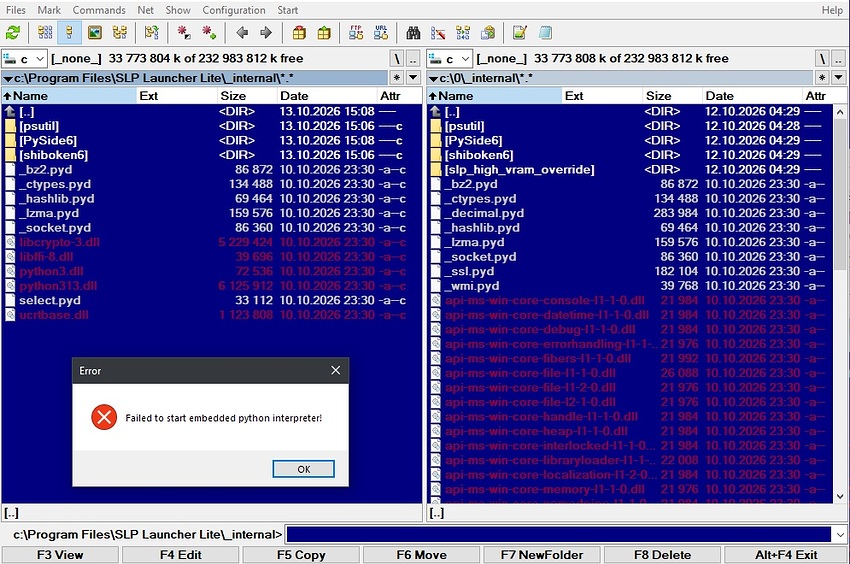Click the red asterisk with green plus icon
The image size is (850, 564).
click(209, 33)
